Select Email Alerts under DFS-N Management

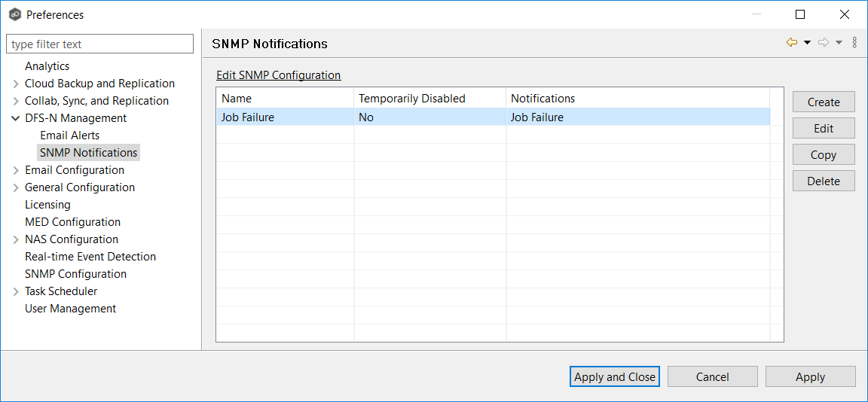[x=69, y=136]
